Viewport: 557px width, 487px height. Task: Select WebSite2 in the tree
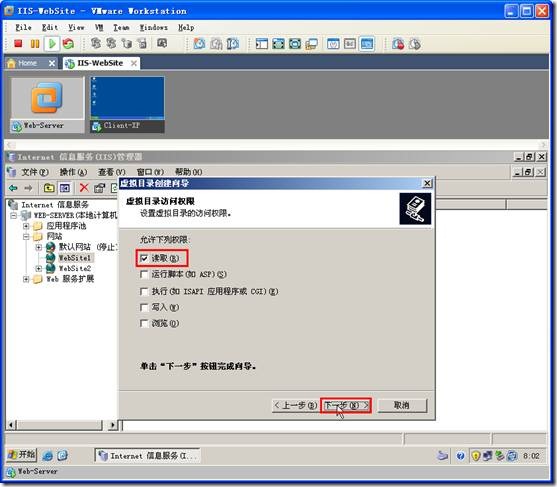74,269
